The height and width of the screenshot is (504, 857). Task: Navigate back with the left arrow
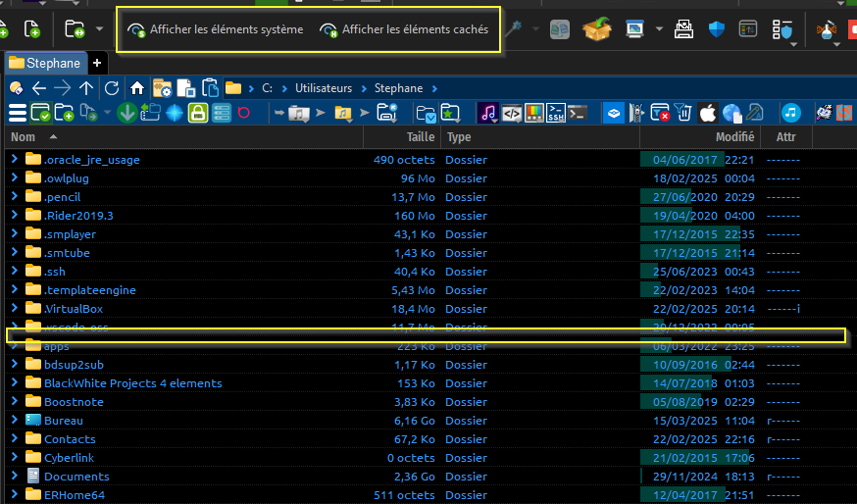pyautogui.click(x=39, y=88)
